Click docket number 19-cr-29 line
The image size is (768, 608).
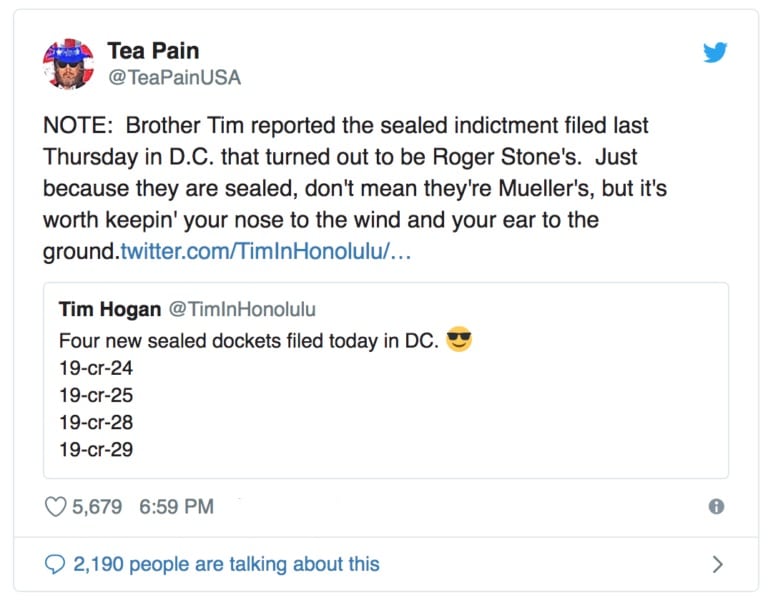pos(96,449)
